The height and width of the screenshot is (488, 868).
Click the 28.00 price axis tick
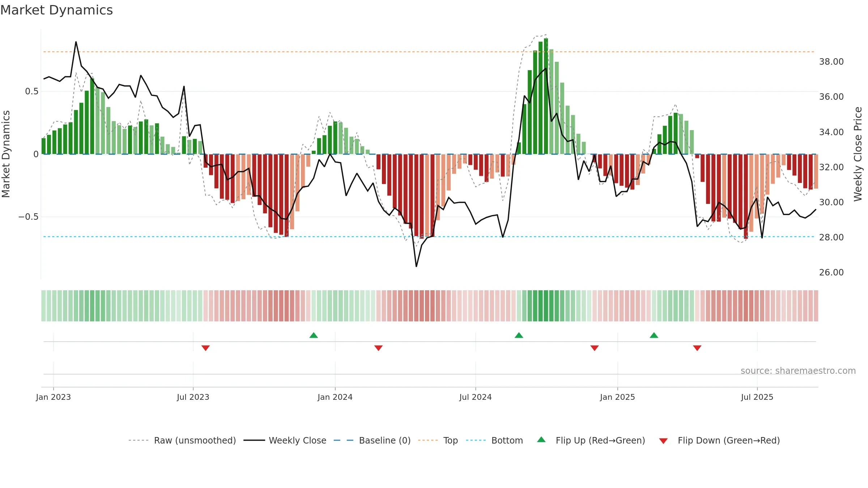click(x=831, y=237)
